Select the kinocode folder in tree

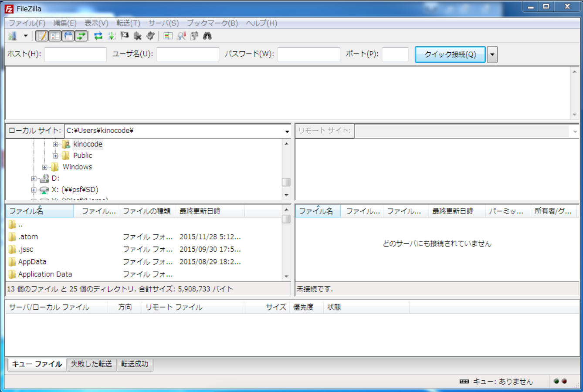[x=88, y=144]
